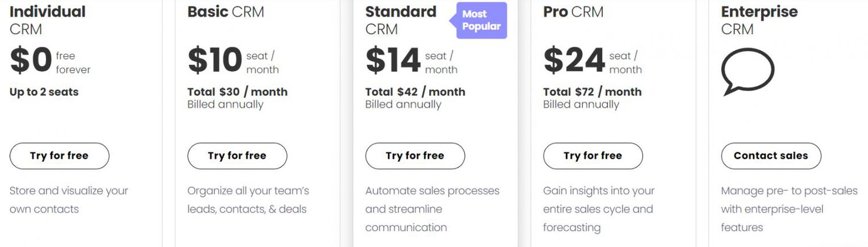Image resolution: width=868 pixels, height=247 pixels.
Task: Try the Individual CRM plan for free
Action: tap(59, 156)
